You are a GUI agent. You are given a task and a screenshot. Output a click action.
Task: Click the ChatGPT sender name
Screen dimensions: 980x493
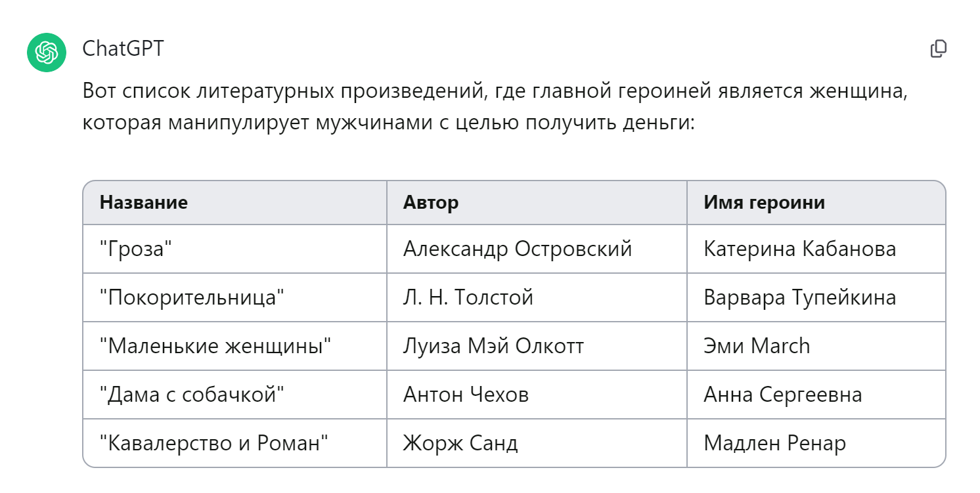point(123,49)
